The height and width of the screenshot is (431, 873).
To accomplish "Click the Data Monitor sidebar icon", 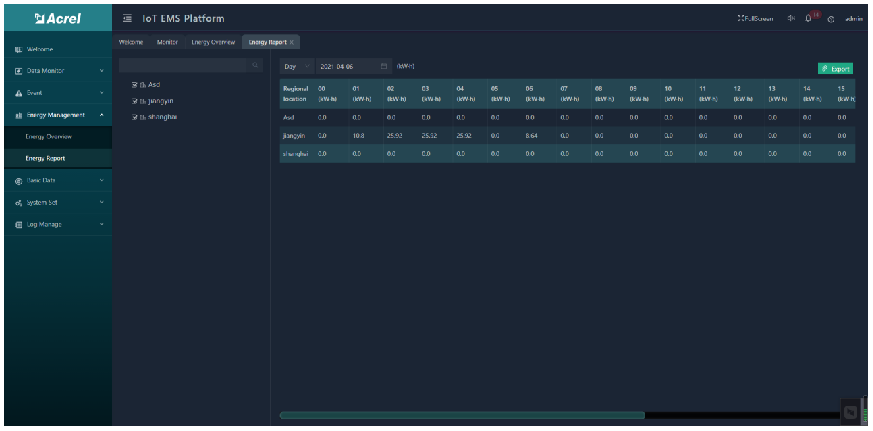I will (18, 71).
